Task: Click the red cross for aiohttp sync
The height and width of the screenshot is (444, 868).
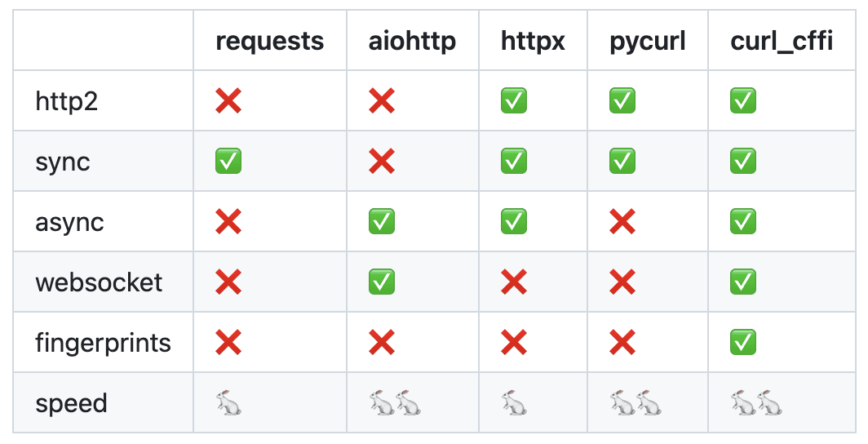Action: click(382, 162)
